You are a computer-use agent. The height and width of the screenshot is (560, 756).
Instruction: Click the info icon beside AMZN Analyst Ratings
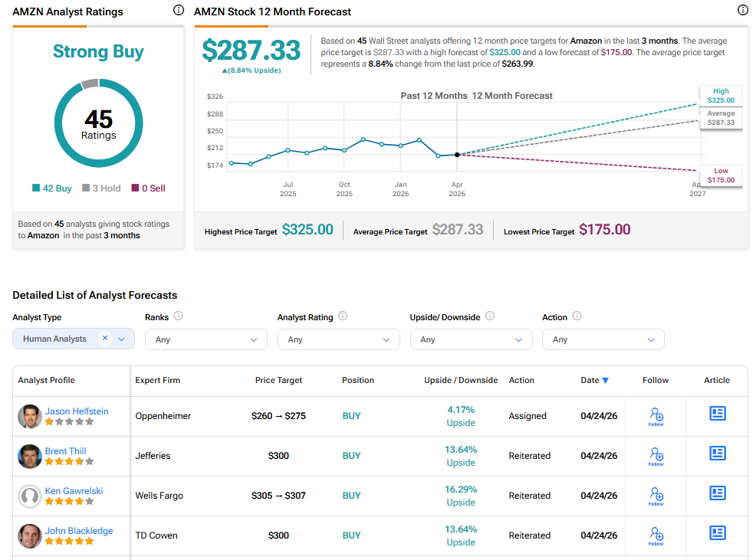point(178,10)
